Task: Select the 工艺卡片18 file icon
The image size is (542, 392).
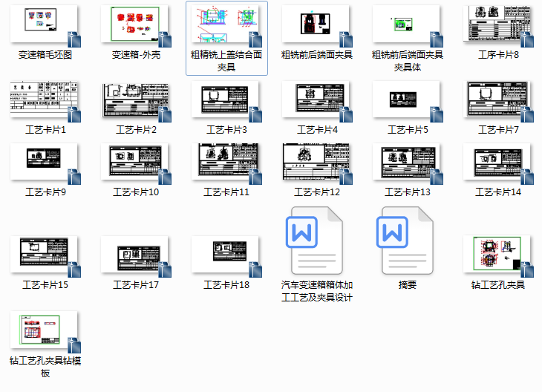Action: [x=226, y=256]
